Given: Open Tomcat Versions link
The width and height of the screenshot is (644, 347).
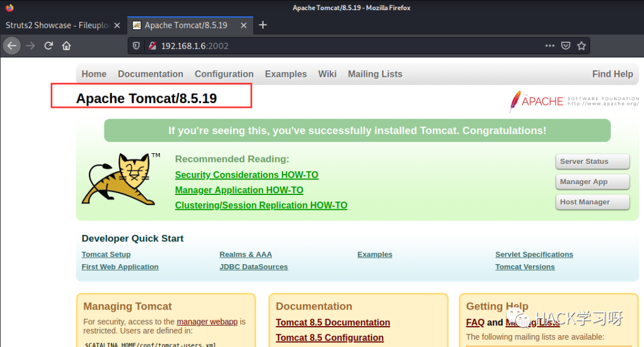Looking at the screenshot, I should point(525,267).
